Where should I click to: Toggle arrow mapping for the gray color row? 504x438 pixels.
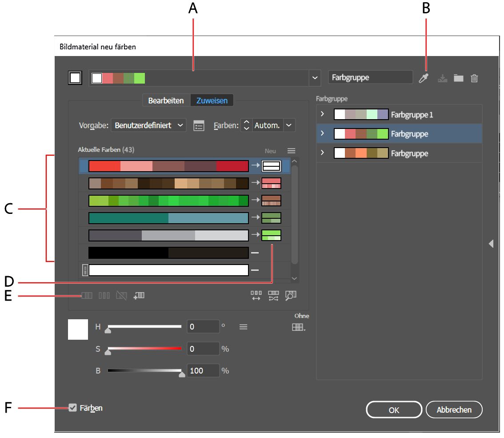[256, 235]
